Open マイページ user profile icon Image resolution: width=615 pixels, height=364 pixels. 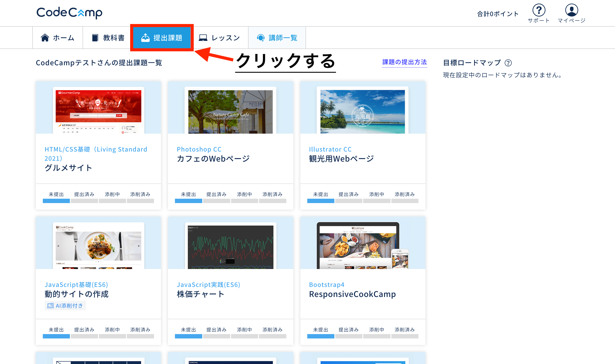571,10
